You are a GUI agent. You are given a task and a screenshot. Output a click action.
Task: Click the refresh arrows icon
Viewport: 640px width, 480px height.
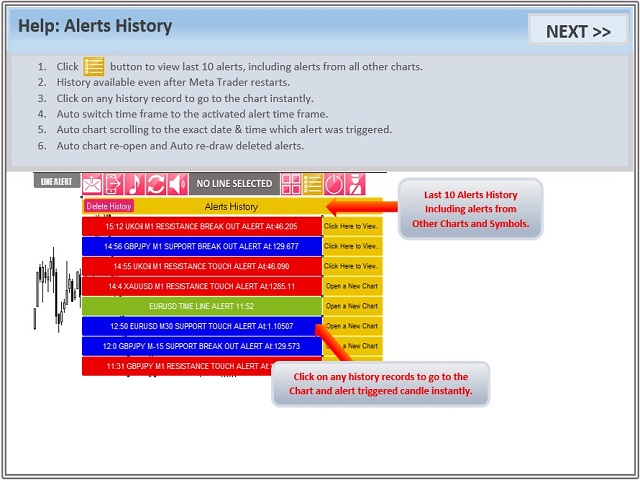click(x=156, y=184)
